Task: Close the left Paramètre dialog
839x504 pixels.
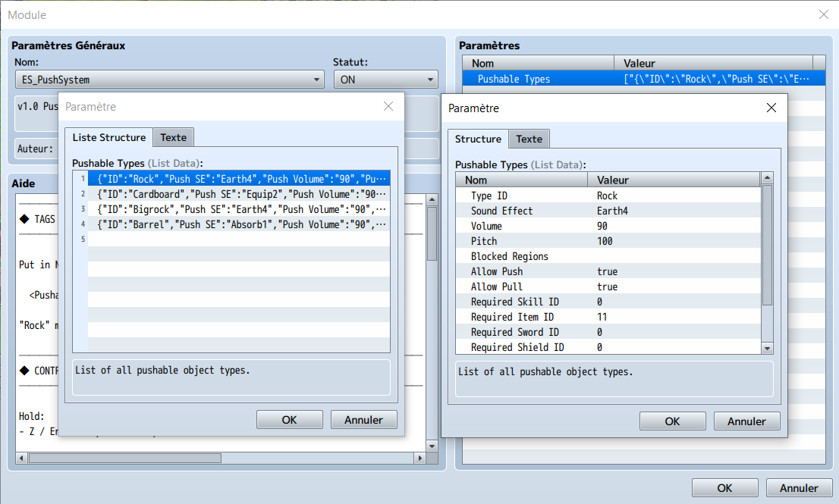Action: (388, 106)
